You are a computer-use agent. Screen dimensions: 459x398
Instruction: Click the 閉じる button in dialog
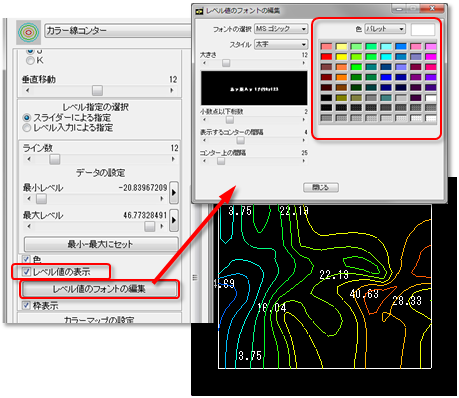coord(321,187)
